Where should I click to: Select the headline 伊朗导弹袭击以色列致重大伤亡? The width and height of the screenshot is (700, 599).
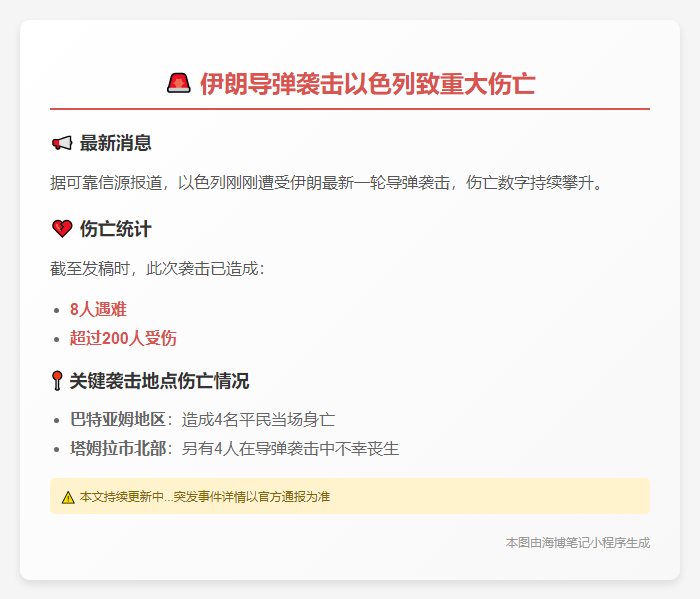[367, 83]
